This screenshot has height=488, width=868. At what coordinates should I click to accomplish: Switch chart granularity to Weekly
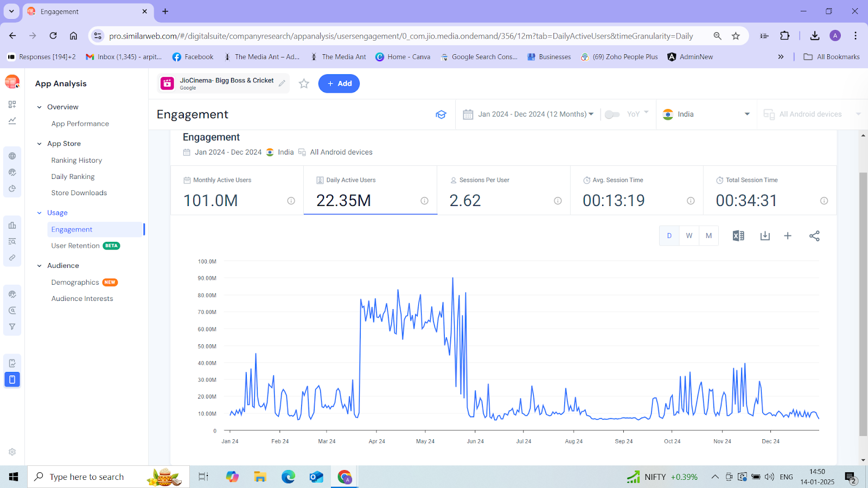tap(689, 236)
